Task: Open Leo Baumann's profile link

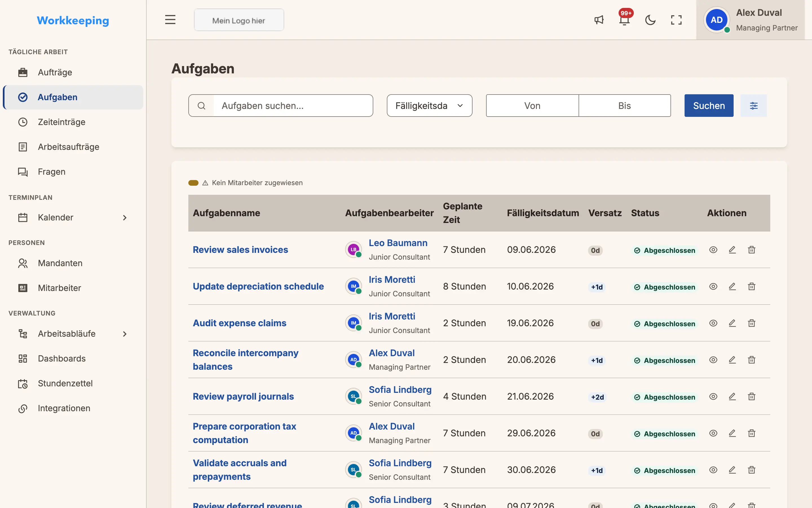Action: pyautogui.click(x=398, y=243)
